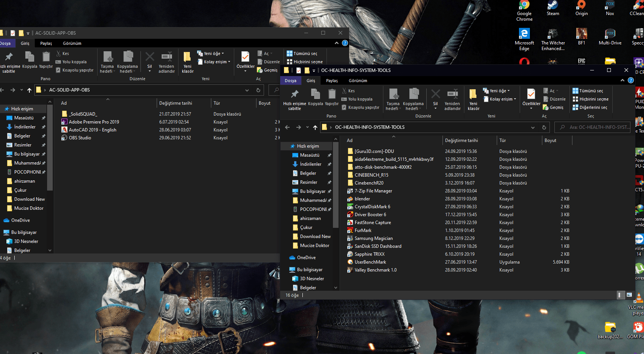Click Yeni klasör icon in OC-HEALTH-INFO-SYSTEM-TOOLS window
The width and height of the screenshot is (644, 354).
(473, 94)
